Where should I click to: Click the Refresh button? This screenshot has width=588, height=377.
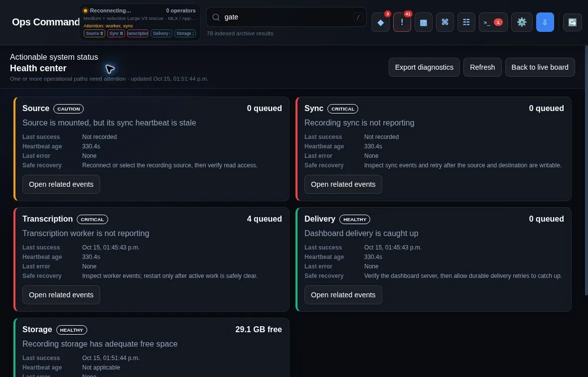point(482,67)
